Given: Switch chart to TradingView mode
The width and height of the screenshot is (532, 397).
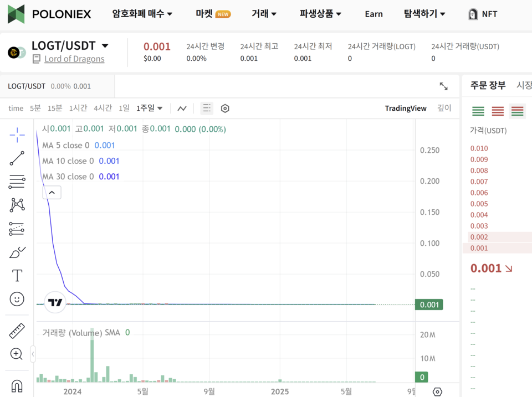Looking at the screenshot, I should pyautogui.click(x=406, y=108).
